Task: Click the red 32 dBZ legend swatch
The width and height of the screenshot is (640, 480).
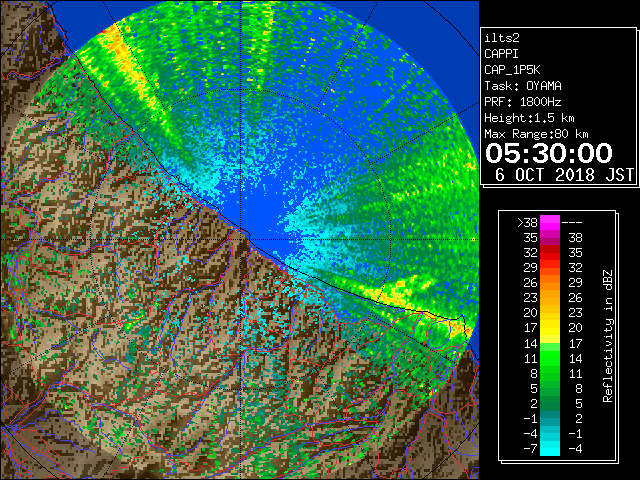Action: click(550, 253)
